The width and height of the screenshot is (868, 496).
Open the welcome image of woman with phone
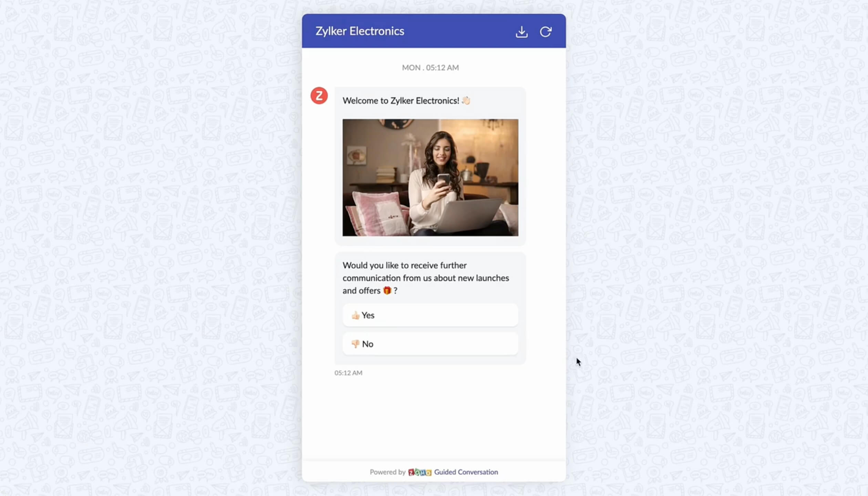(x=430, y=177)
